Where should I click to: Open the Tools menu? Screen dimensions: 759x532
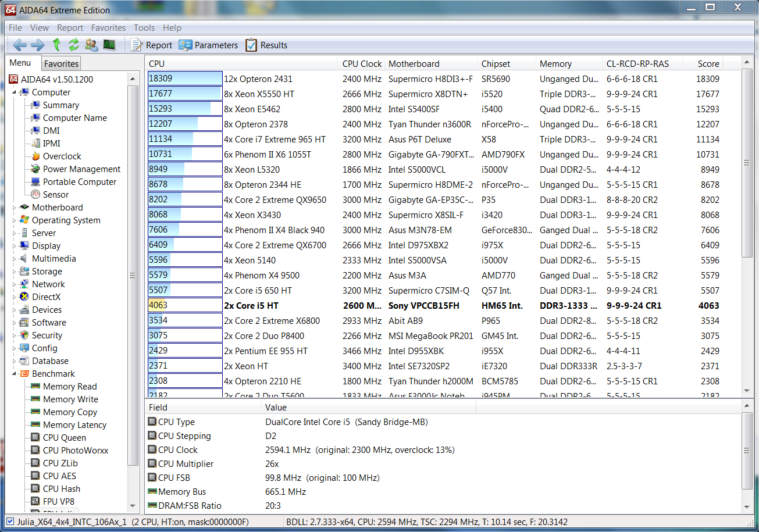tap(144, 28)
